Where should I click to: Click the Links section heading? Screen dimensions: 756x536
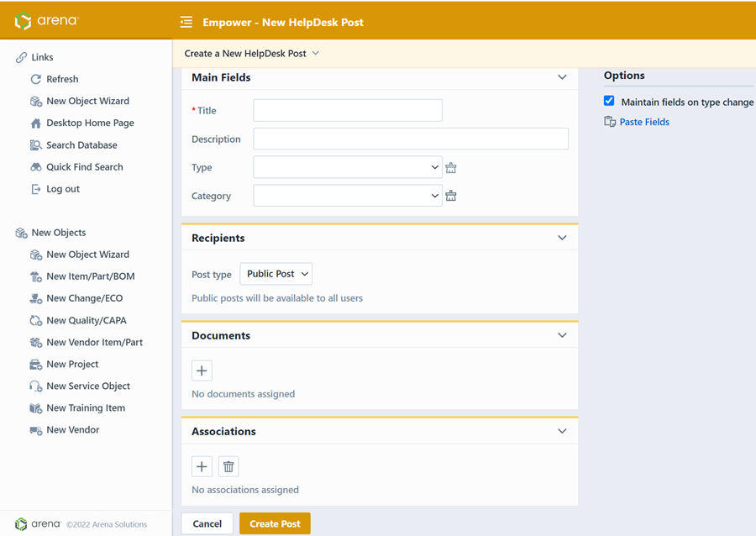(43, 57)
